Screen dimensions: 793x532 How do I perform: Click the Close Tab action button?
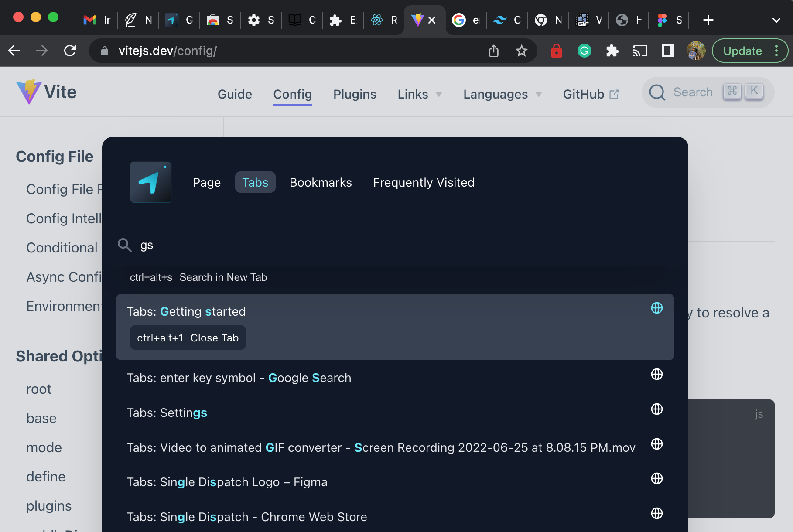pyautogui.click(x=188, y=338)
